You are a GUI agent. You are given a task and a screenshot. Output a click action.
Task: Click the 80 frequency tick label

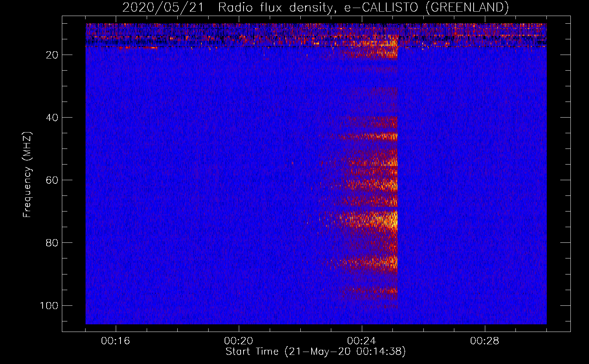click(52, 243)
